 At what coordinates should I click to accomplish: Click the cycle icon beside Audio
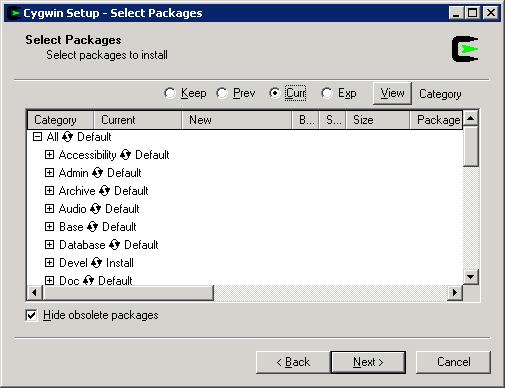point(95,209)
